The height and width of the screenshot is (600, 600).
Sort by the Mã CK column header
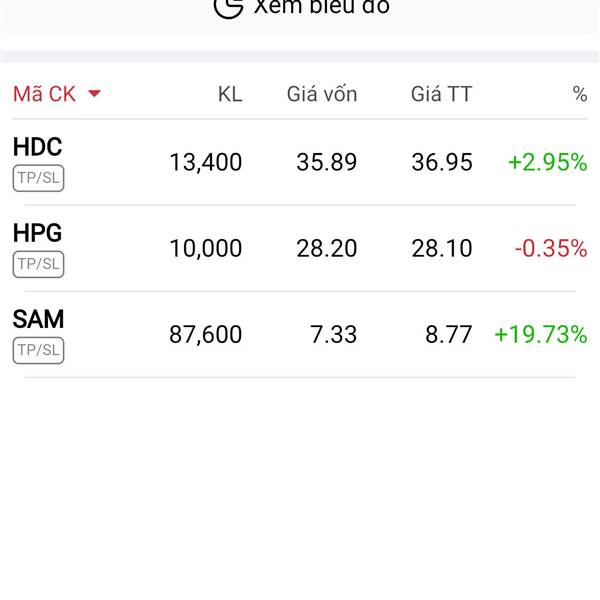[44, 94]
